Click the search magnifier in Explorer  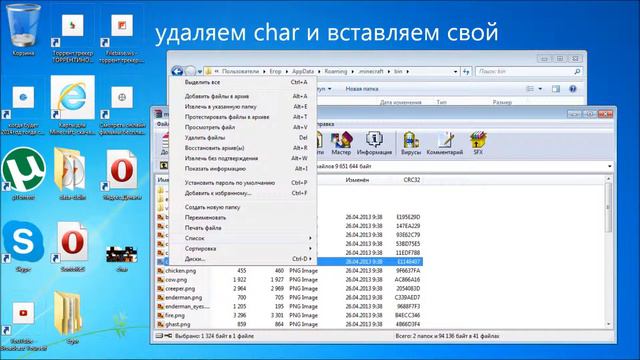coord(577,71)
